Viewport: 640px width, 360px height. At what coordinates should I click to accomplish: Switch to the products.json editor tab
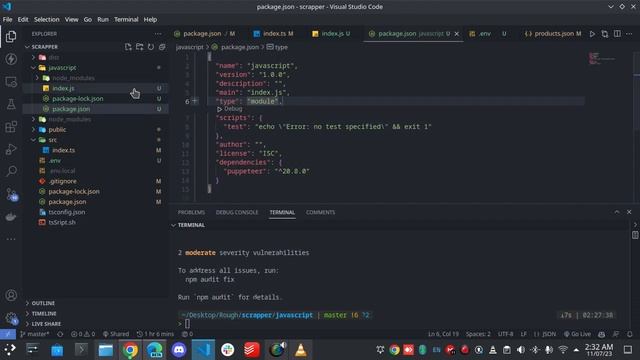[553, 34]
